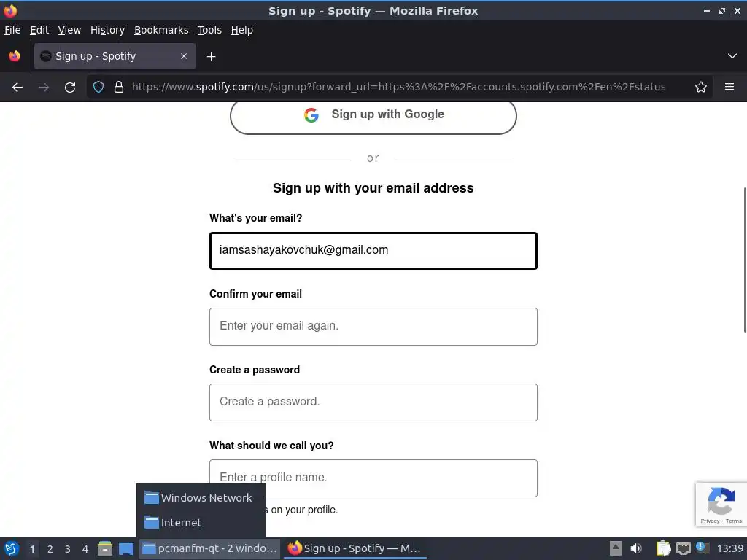Click the Confirm your email field
747x560 pixels.
(x=373, y=327)
